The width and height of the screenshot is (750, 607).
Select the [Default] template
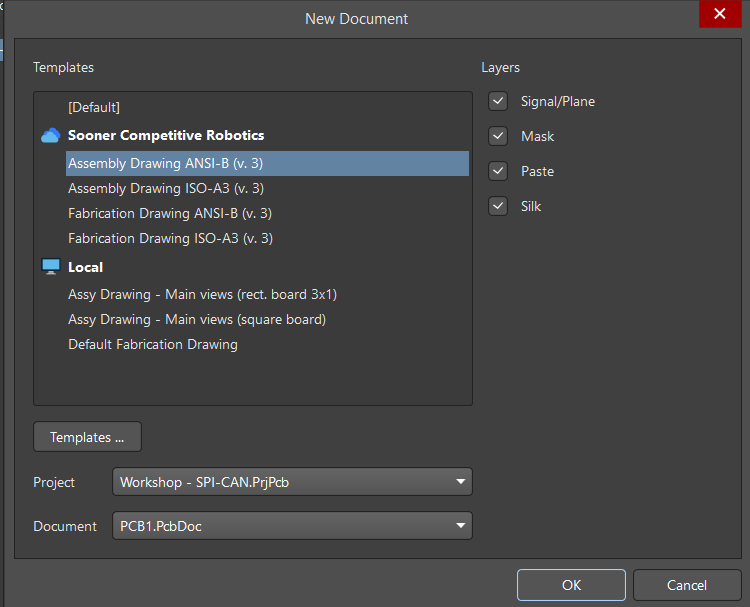[x=94, y=107]
